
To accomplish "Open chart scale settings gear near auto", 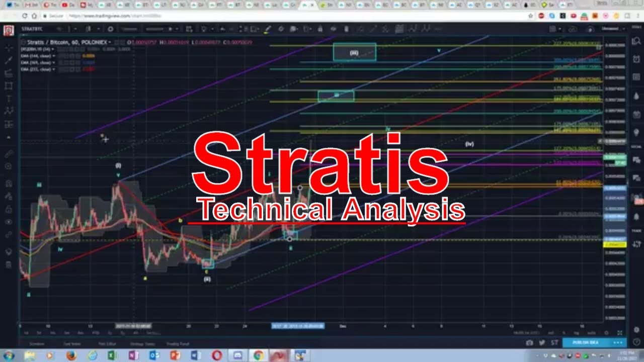I will [606, 332].
